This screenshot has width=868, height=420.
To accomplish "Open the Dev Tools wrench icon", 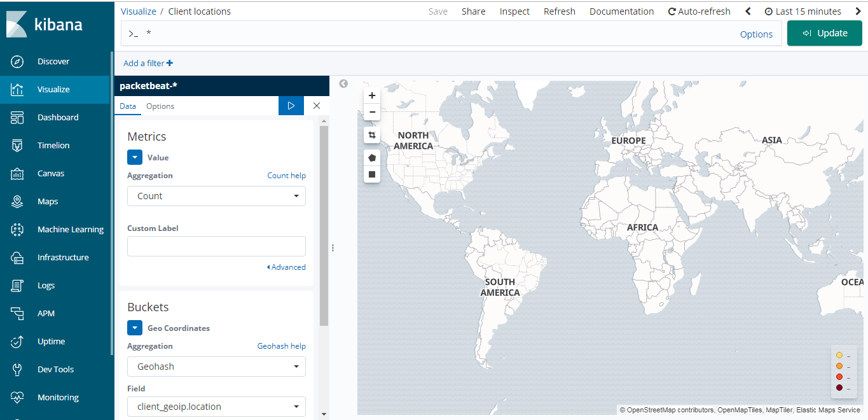I will click(17, 370).
